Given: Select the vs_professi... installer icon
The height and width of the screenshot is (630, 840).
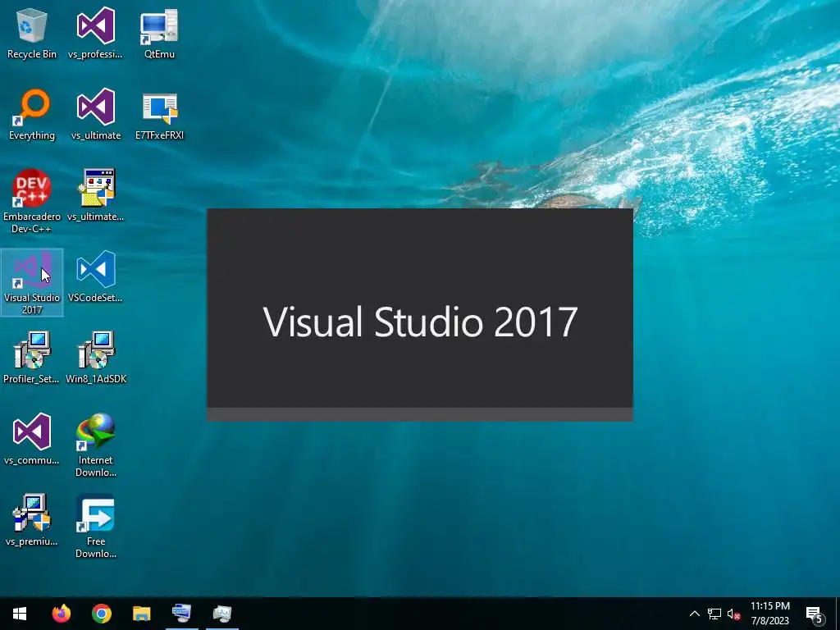Looking at the screenshot, I should coord(95,33).
